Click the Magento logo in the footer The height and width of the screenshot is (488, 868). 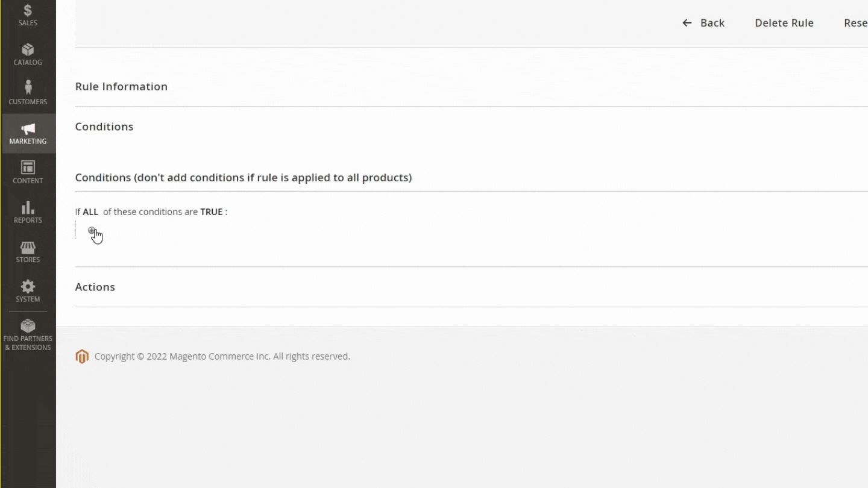(81, 356)
